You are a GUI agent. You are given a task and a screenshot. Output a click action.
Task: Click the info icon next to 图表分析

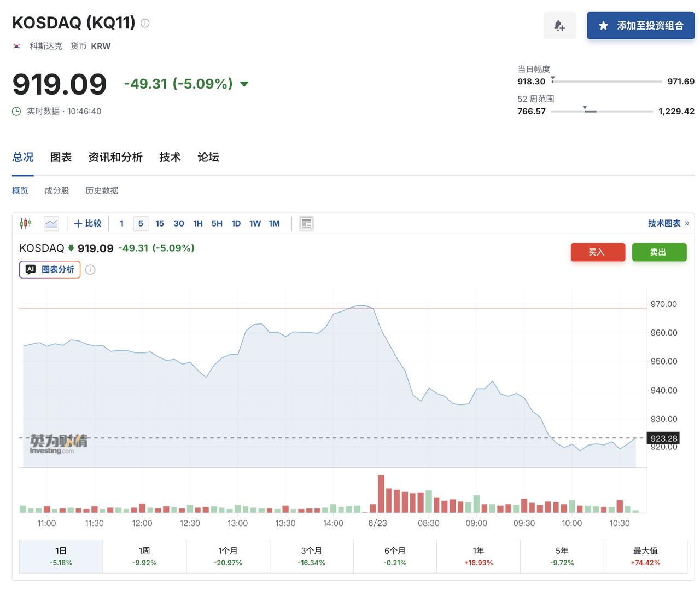pyautogui.click(x=90, y=269)
